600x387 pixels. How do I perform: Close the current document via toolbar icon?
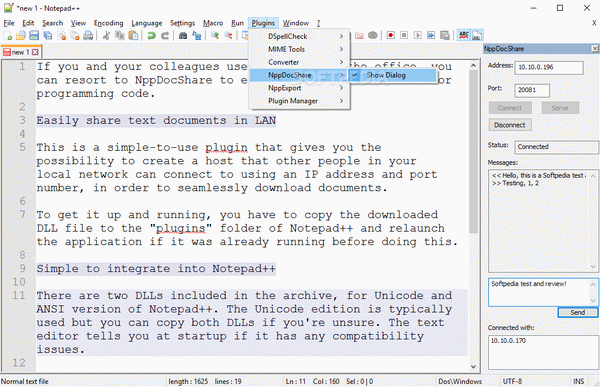61,36
